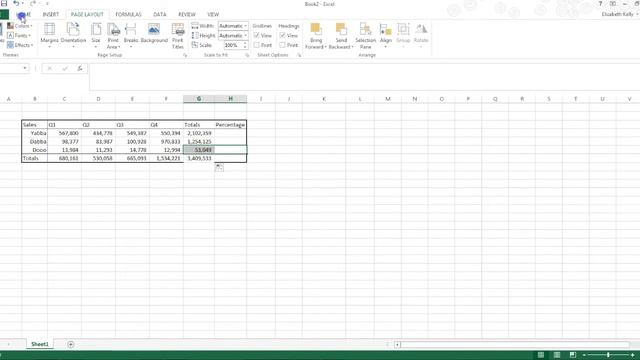Open the Bring Forward control
640x360 pixels.
point(316,36)
